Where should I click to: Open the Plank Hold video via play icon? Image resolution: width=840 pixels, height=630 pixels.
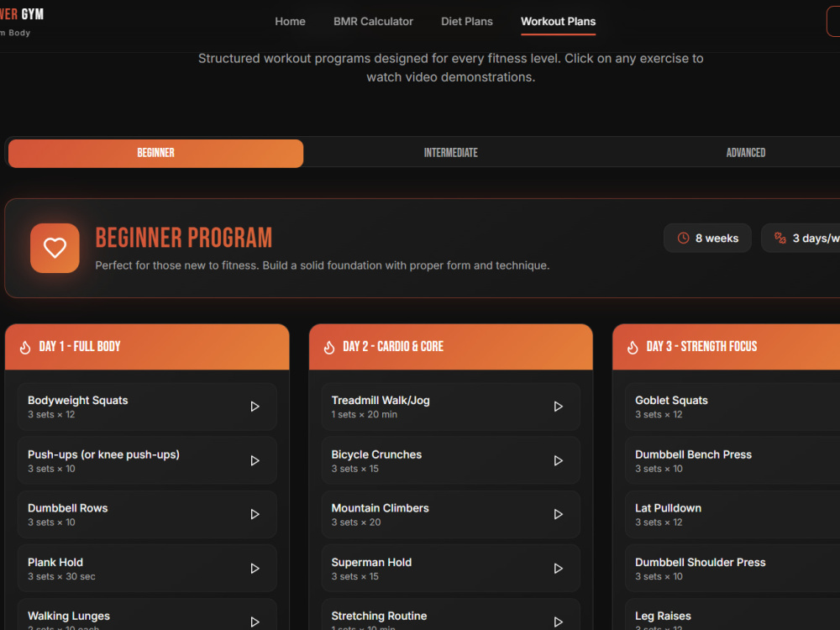(255, 569)
